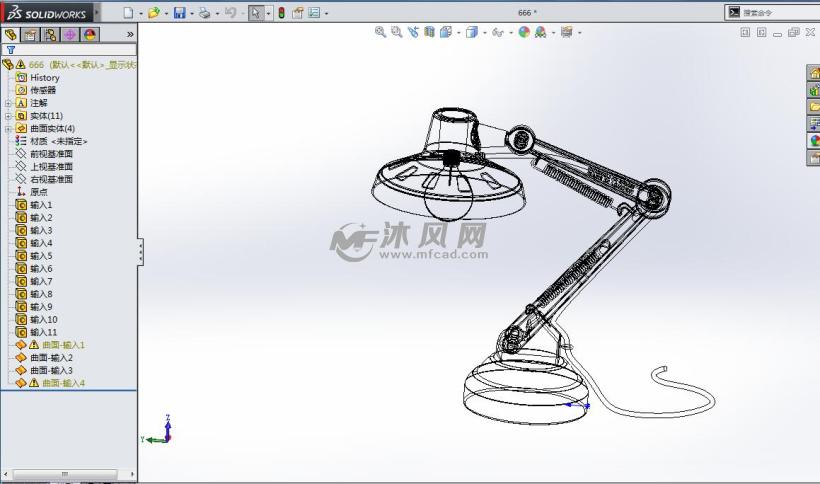
Task: Click the search commands field
Action: point(781,13)
